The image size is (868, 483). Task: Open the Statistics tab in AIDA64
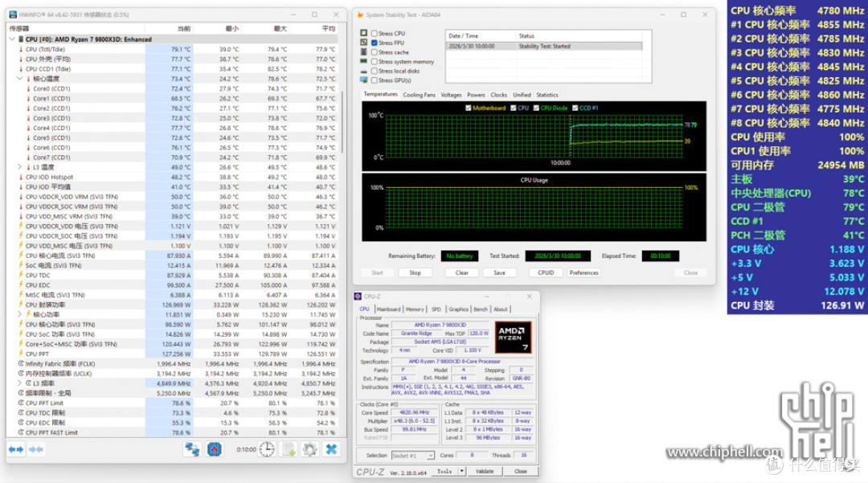click(x=547, y=95)
